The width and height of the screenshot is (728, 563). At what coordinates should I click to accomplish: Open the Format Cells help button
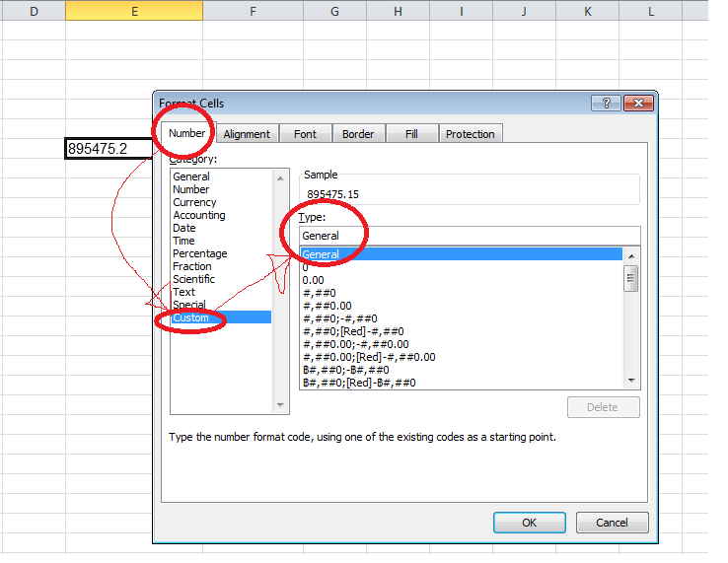606,104
